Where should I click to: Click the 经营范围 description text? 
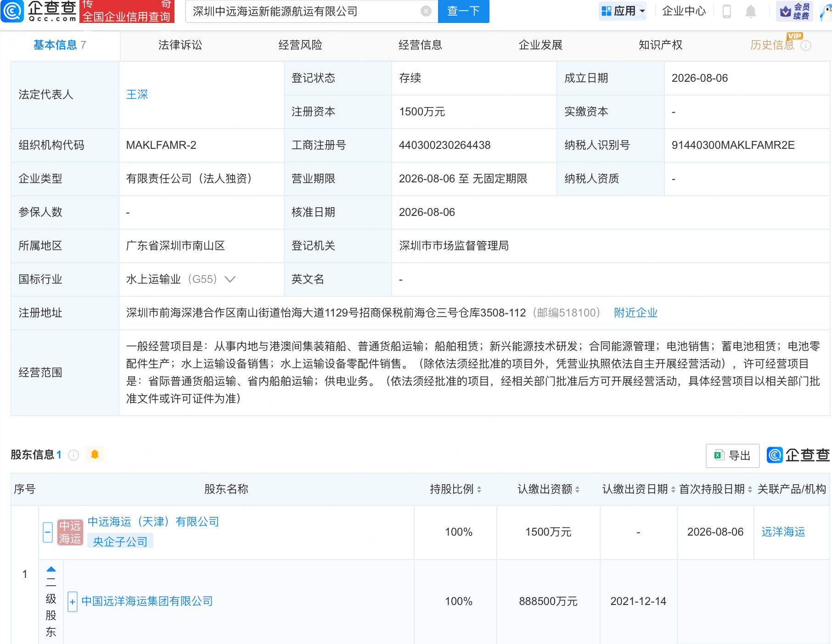tap(473, 373)
